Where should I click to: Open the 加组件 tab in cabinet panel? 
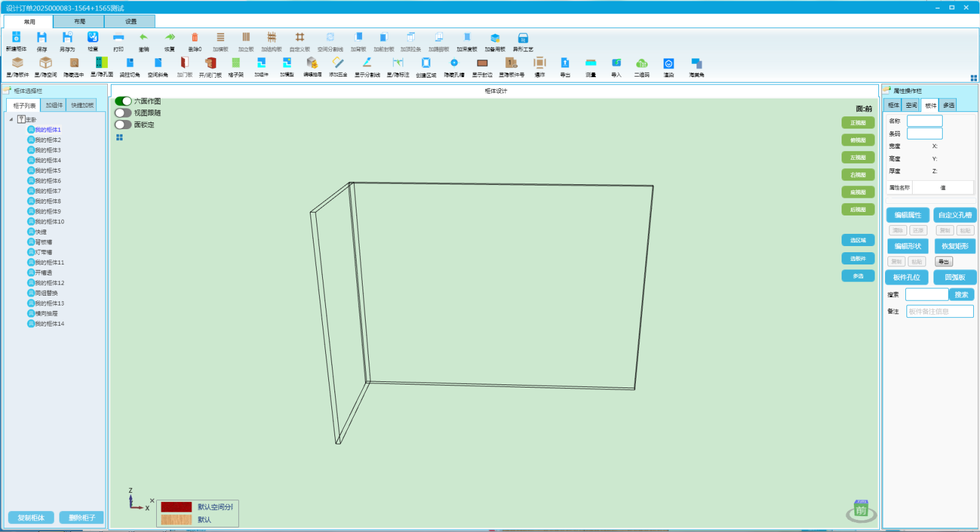pyautogui.click(x=54, y=105)
